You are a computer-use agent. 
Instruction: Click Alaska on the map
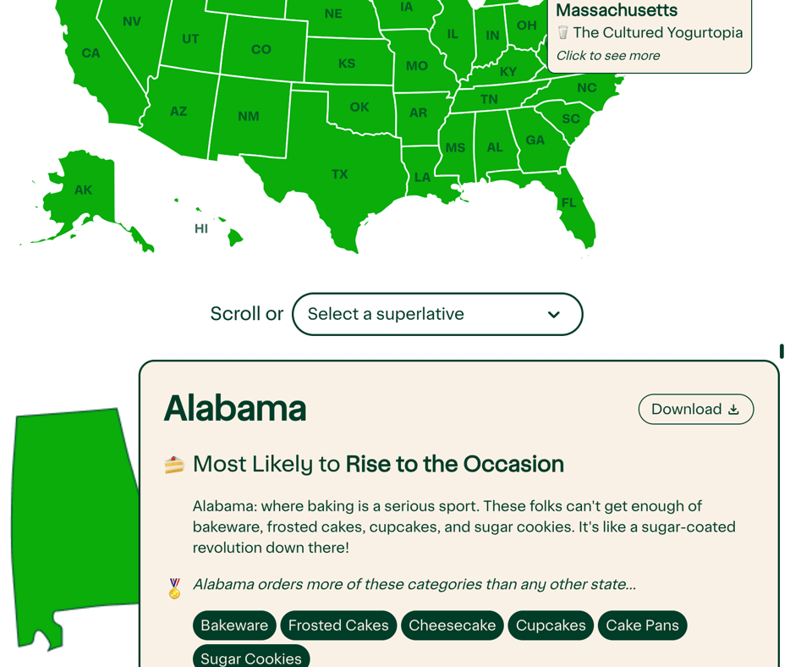coord(82,190)
